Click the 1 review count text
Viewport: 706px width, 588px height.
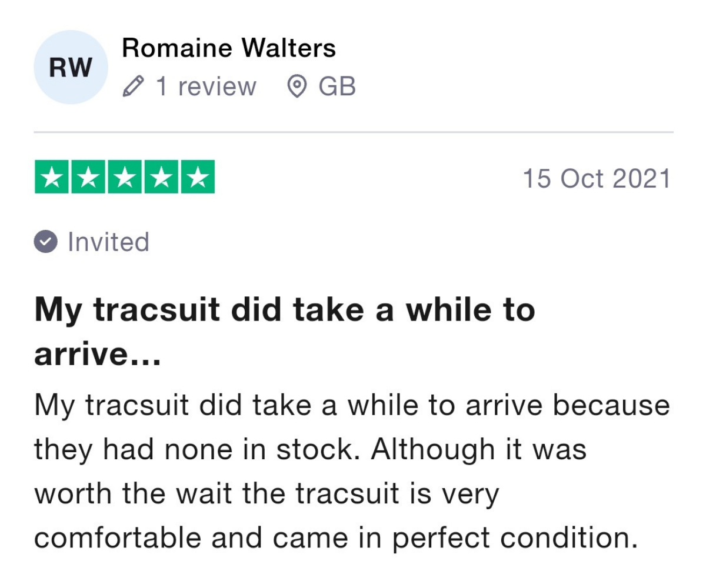[206, 87]
